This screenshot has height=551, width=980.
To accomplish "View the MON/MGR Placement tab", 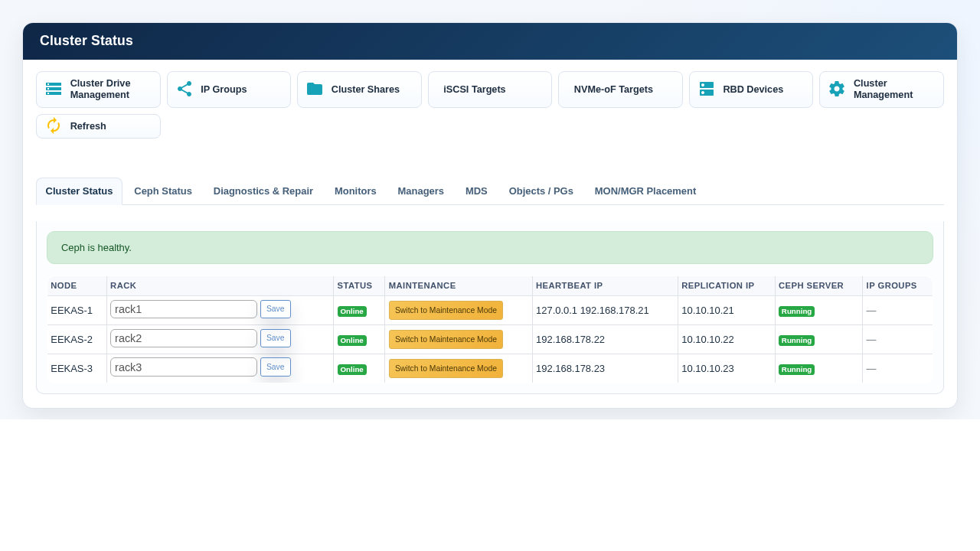I will coord(645,191).
